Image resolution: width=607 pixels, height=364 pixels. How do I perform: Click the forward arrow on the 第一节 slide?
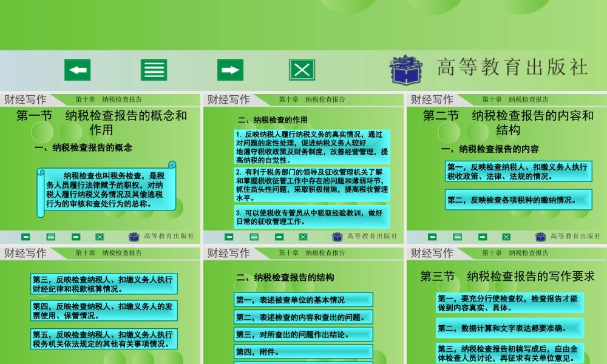76,237
